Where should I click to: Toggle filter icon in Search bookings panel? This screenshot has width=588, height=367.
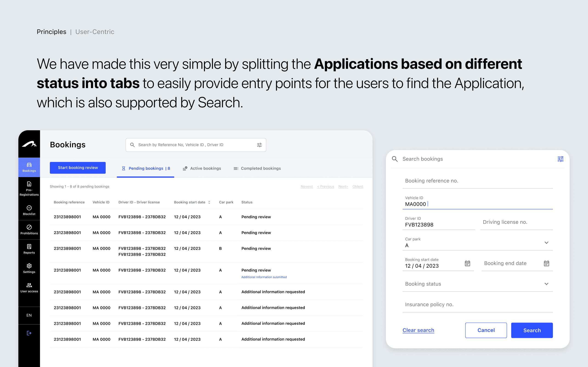click(560, 159)
